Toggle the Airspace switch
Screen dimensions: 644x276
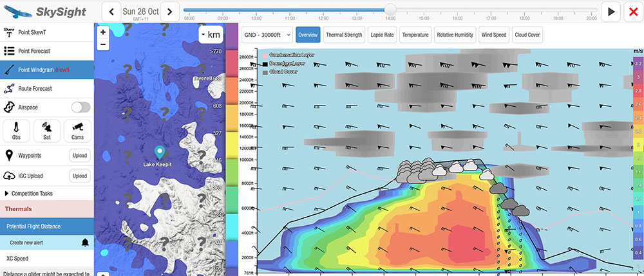[x=80, y=107]
